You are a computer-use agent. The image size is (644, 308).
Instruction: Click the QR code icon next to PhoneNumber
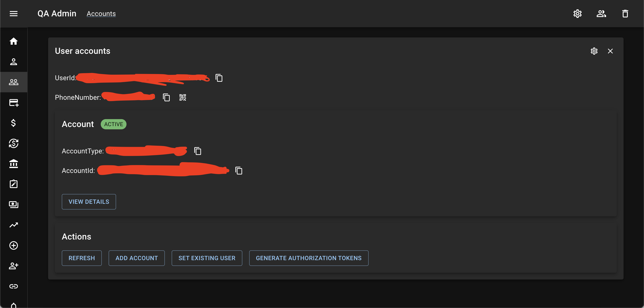tap(183, 97)
